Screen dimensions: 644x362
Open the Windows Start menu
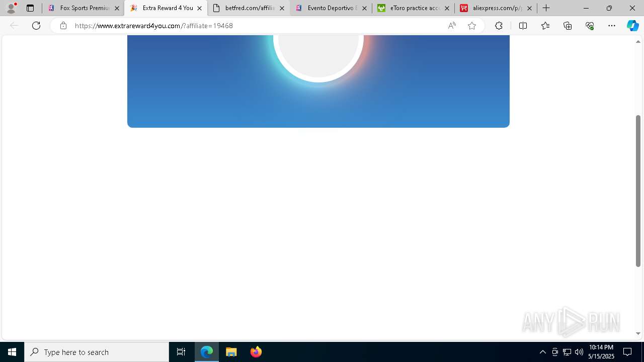12,352
